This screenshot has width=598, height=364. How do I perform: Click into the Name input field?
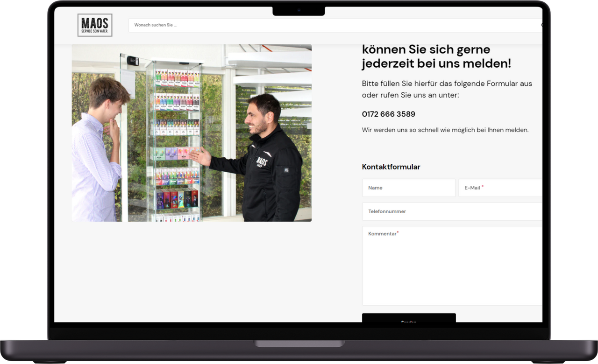click(408, 188)
